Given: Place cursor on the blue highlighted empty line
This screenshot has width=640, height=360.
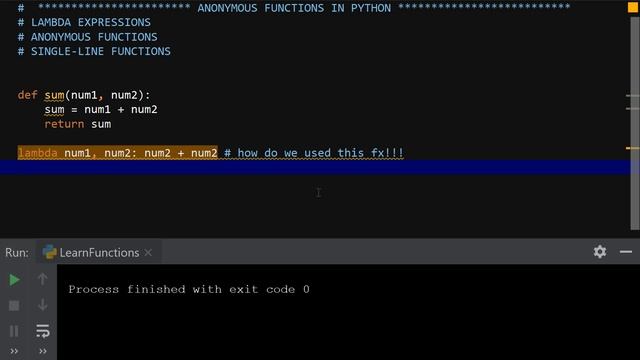Looking at the screenshot, I should click(x=314, y=167).
